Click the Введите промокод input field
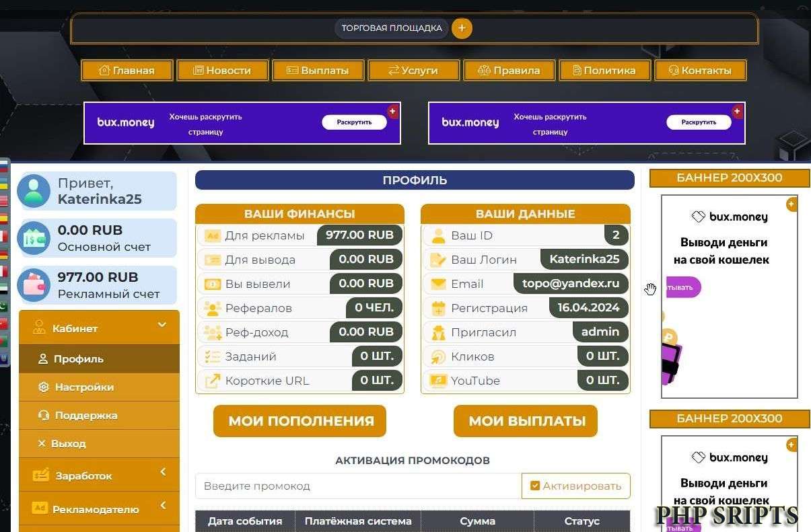 point(357,486)
